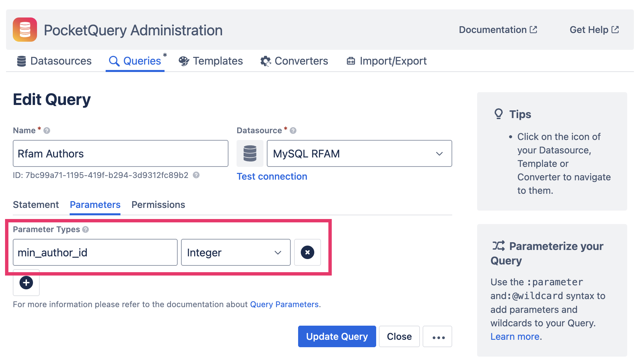
Task: Open the Import/Export tab
Action: pos(386,61)
